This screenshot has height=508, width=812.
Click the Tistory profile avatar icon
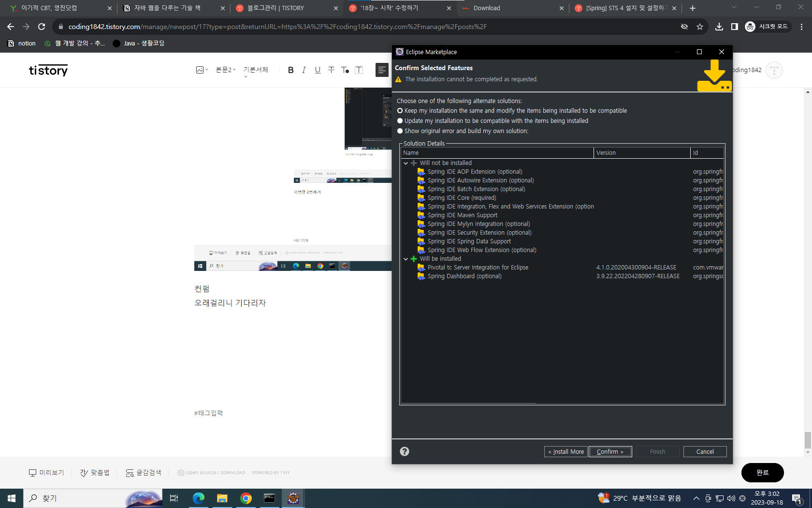[774, 70]
